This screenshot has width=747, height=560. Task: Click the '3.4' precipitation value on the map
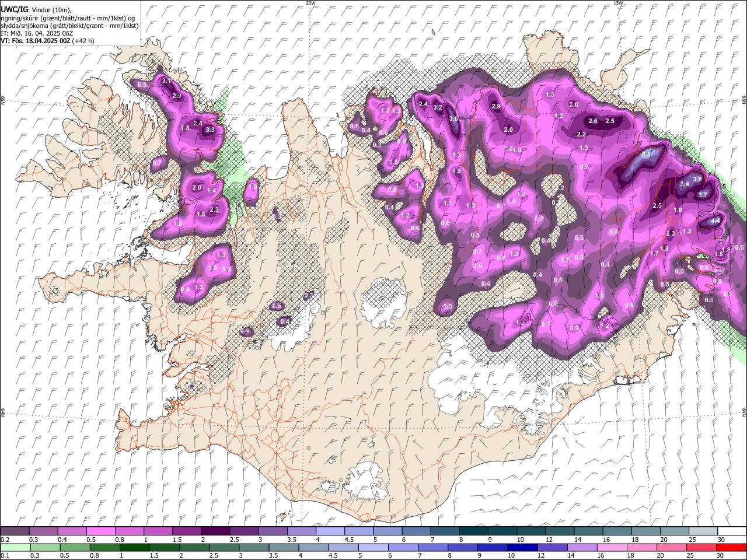685,184
